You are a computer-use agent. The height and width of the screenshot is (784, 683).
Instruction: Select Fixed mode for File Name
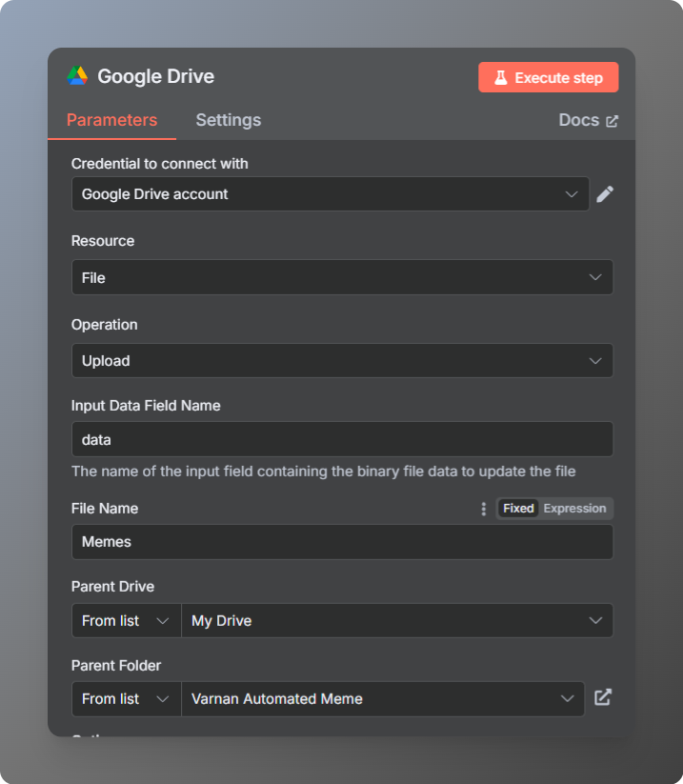[518, 509]
